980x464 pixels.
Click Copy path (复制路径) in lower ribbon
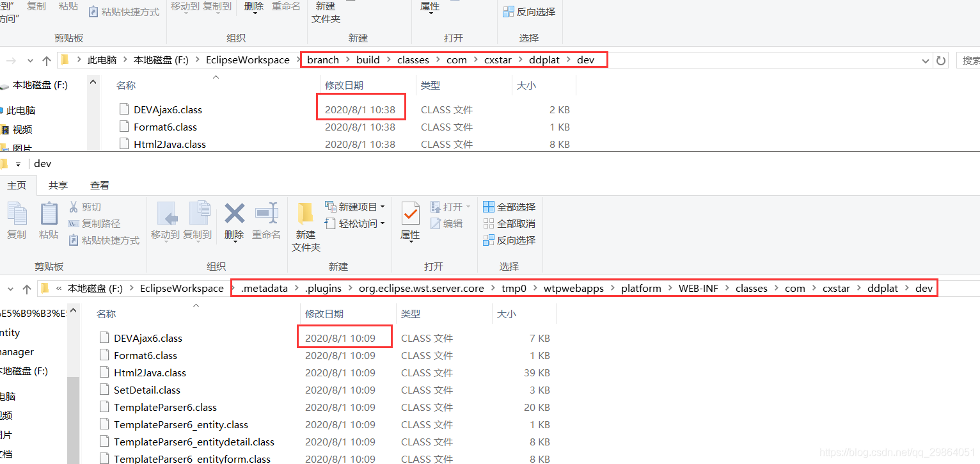click(x=94, y=224)
